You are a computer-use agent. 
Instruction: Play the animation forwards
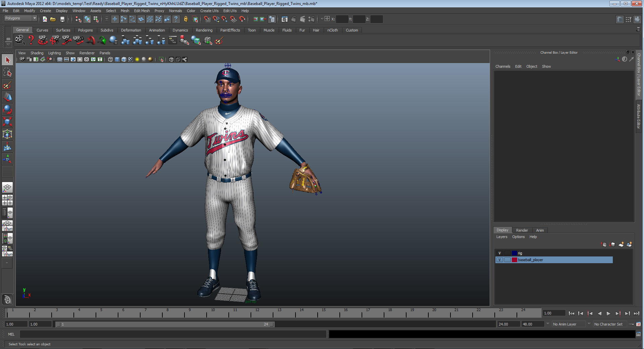(x=608, y=313)
